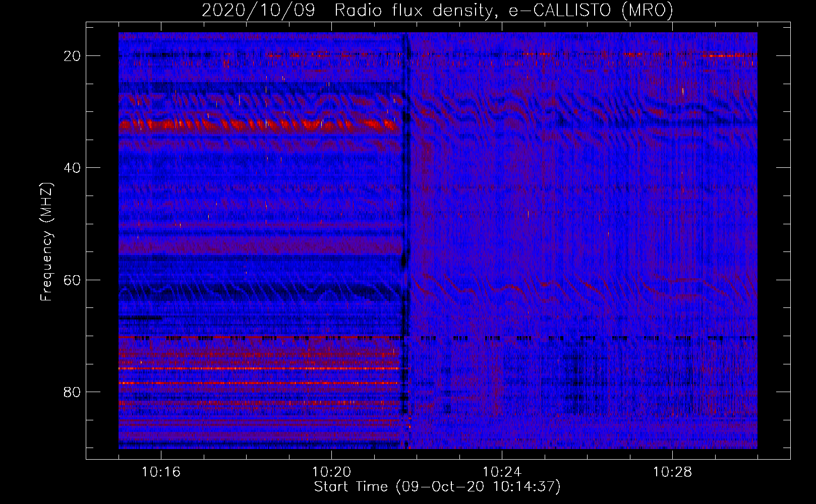This screenshot has height=504, width=816.
Task: Click the time tick label 10:20
Action: (x=331, y=472)
